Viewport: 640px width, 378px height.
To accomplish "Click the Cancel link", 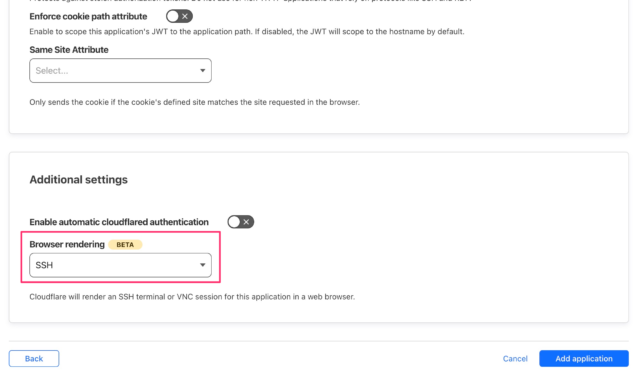I will click(515, 358).
